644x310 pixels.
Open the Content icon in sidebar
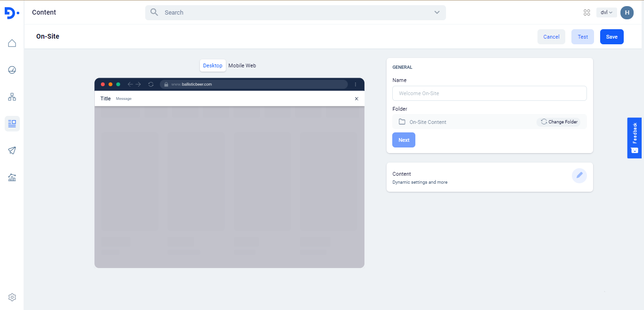[12, 123]
